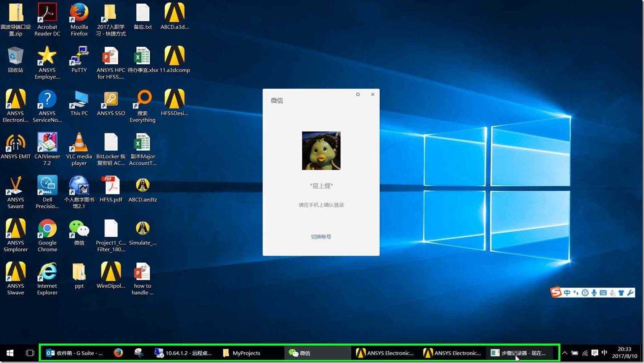The height and width of the screenshot is (363, 644).
Task: Open Sogou skin shirt icon
Action: [x=621, y=293]
